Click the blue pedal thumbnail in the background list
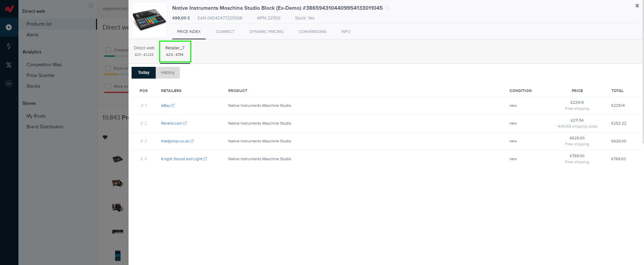 pos(118,256)
